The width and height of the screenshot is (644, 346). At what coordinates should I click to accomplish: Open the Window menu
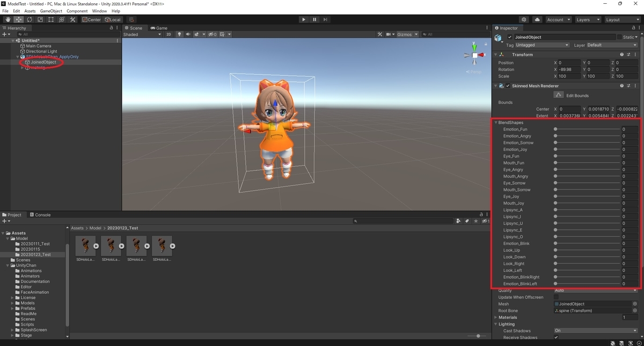[99, 11]
